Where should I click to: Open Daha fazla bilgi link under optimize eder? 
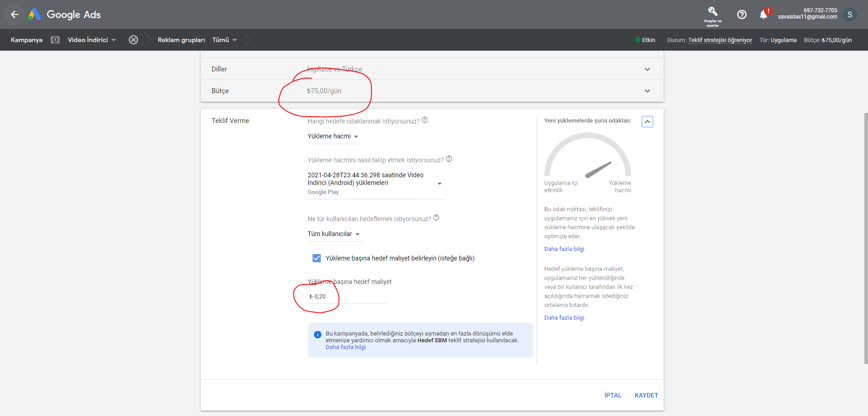coord(564,249)
